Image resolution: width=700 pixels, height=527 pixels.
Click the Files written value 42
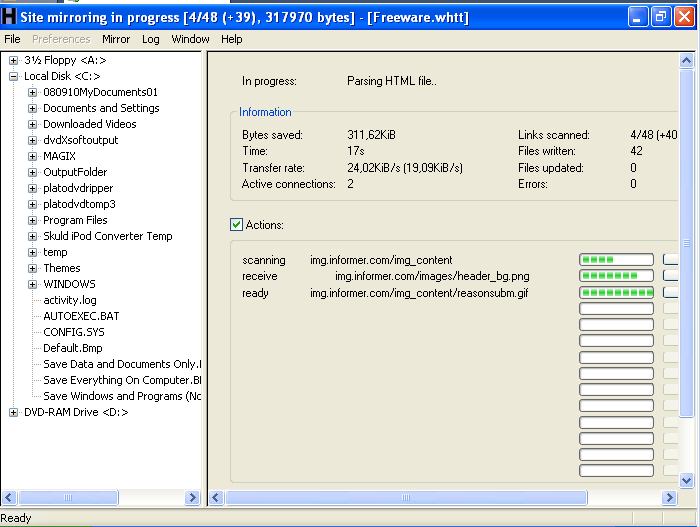[x=636, y=151]
